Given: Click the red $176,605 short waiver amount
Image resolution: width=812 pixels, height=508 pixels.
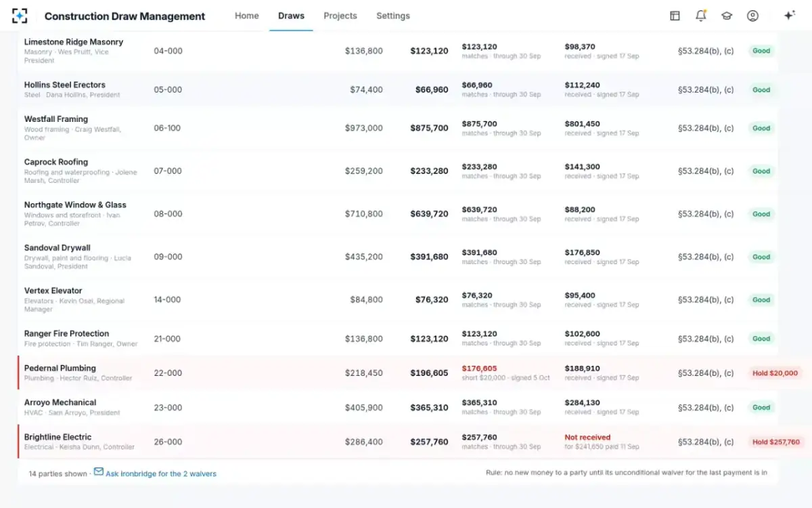Looking at the screenshot, I should coord(480,368).
